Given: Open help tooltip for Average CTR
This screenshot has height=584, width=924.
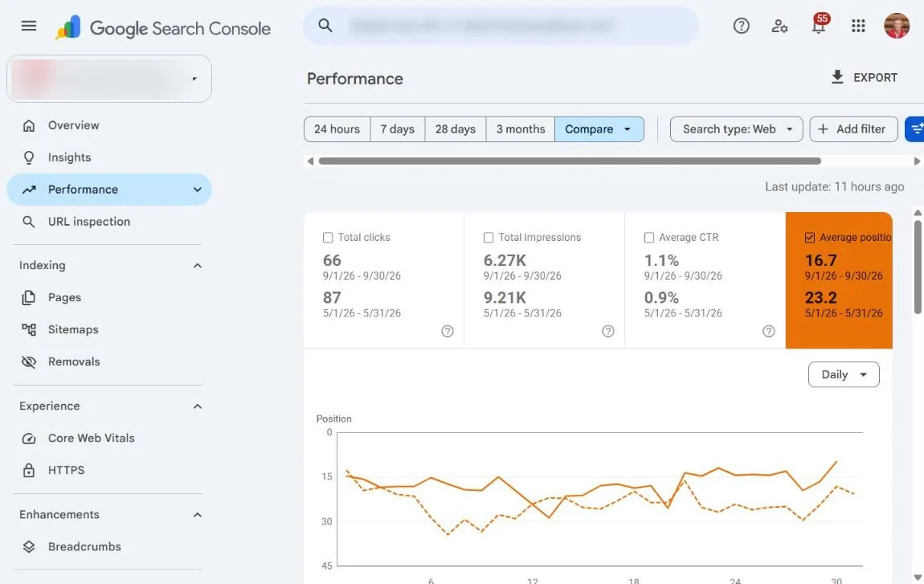Looking at the screenshot, I should click(768, 331).
